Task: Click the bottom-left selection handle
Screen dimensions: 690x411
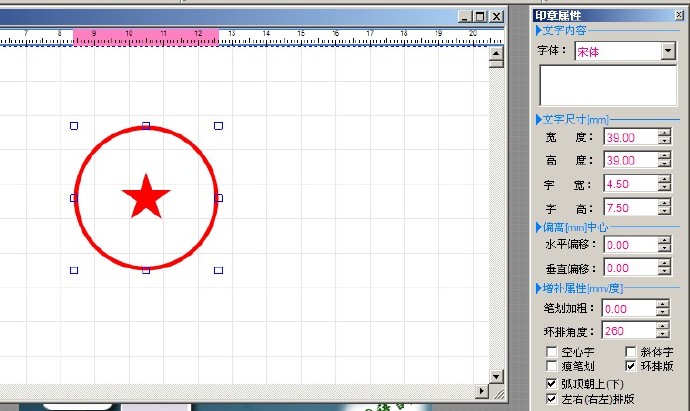Action: pyautogui.click(x=74, y=270)
